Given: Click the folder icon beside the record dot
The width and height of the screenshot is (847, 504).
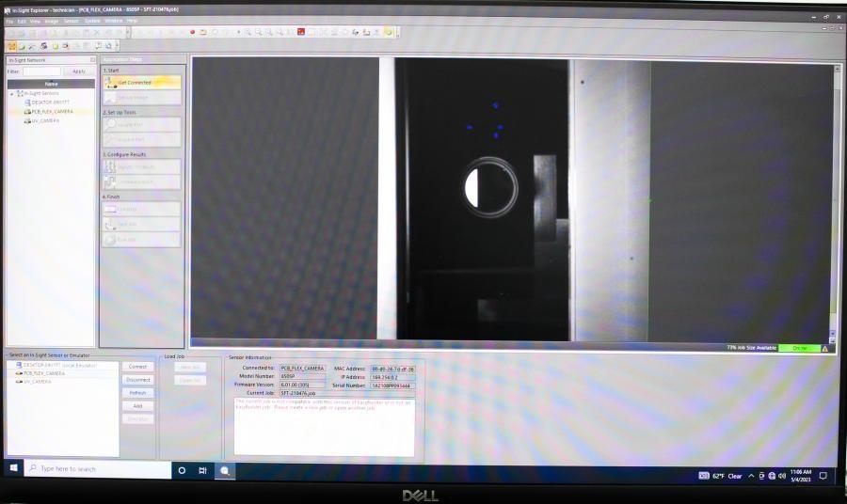Looking at the screenshot, I should tap(203, 32).
